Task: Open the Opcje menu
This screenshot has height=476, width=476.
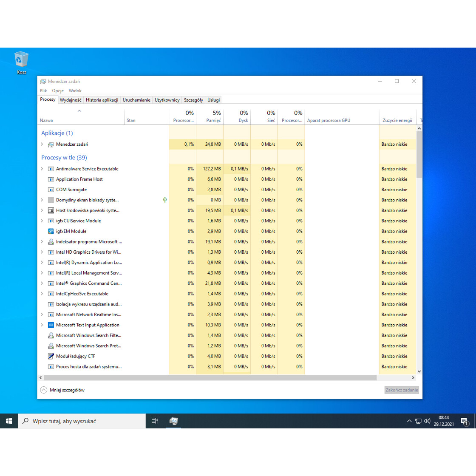Action: (x=57, y=90)
